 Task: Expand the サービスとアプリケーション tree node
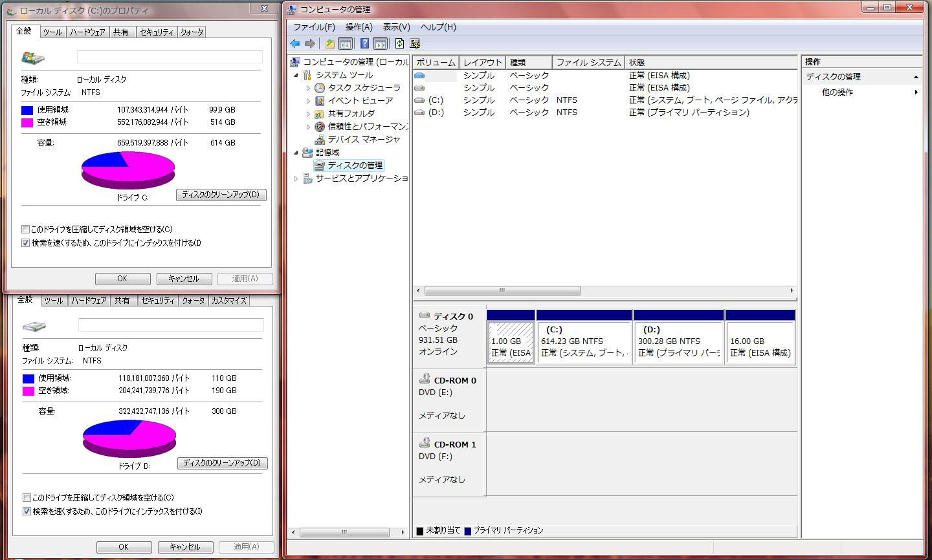[296, 178]
